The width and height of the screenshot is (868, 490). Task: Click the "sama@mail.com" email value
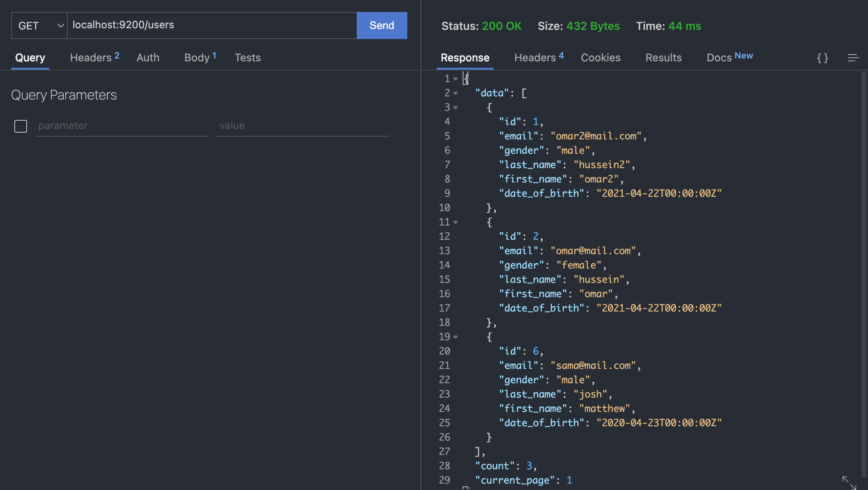point(593,366)
